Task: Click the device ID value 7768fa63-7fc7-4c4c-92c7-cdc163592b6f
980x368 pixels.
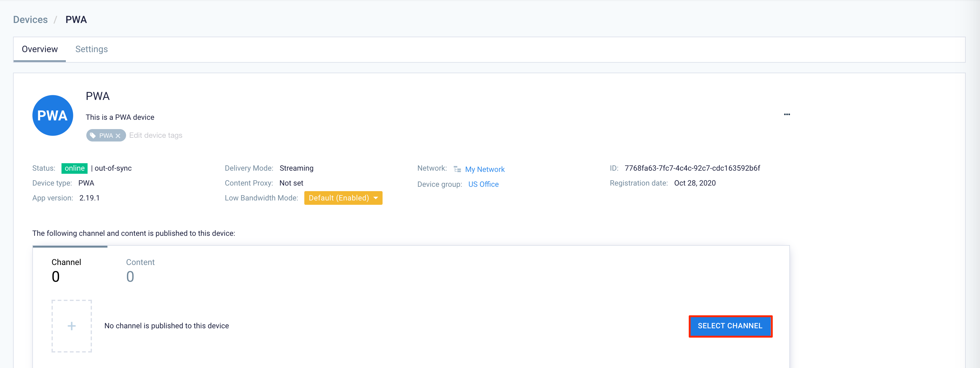Action: click(692, 168)
